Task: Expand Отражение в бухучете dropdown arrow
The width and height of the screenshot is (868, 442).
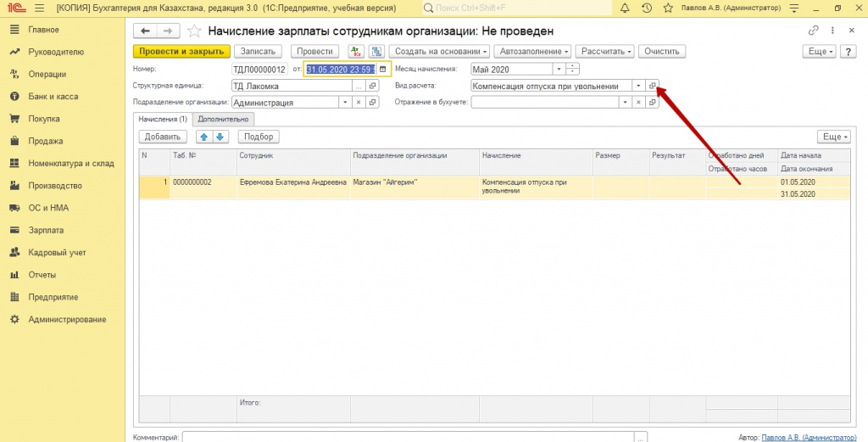Action: point(626,103)
